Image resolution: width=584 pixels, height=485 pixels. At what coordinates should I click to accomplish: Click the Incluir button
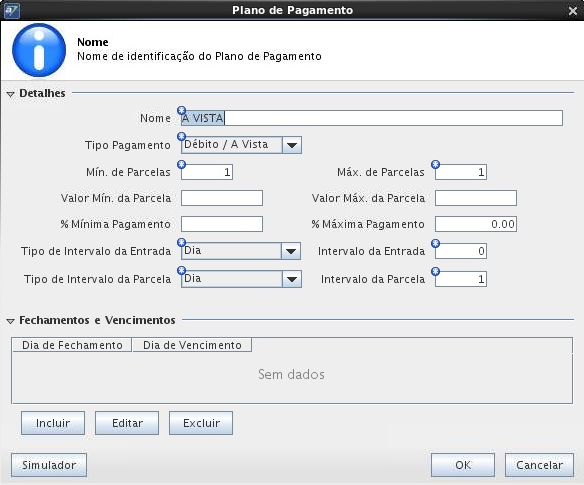53,423
